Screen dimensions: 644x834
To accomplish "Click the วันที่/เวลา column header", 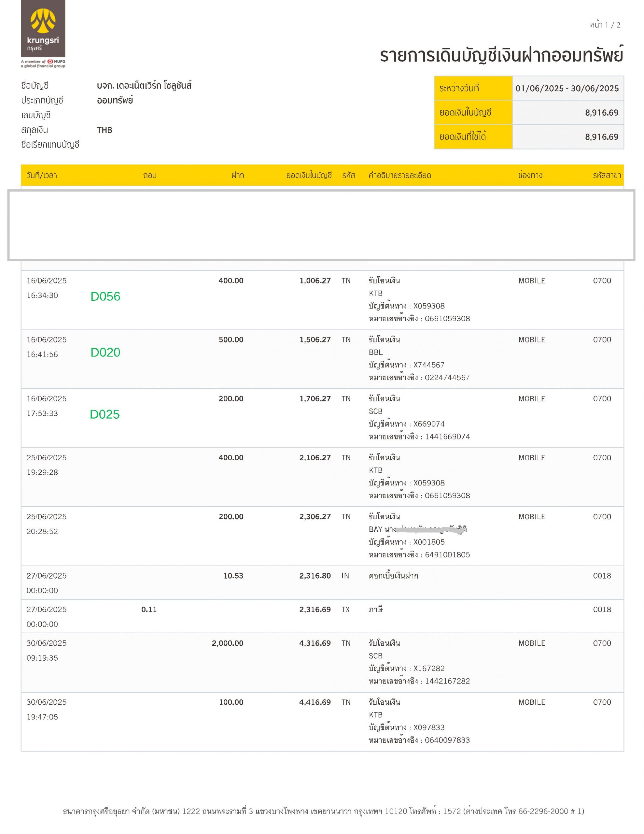I will (42, 175).
